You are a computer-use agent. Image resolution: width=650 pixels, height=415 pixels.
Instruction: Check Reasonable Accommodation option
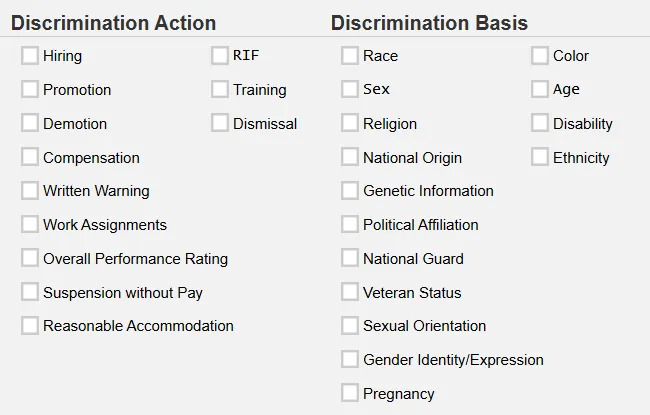click(x=30, y=326)
